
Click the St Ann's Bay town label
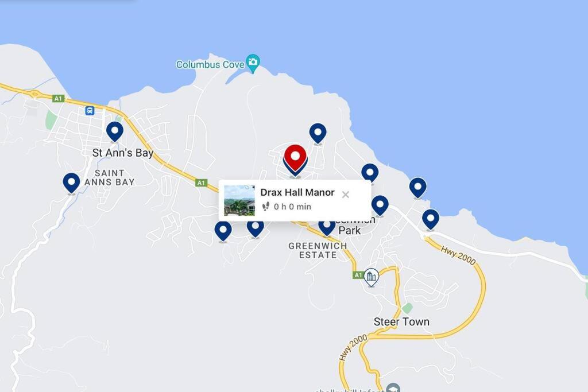pos(123,153)
